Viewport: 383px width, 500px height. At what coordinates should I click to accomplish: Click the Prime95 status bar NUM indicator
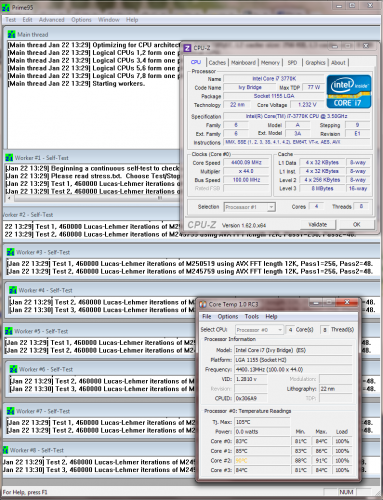(346, 492)
